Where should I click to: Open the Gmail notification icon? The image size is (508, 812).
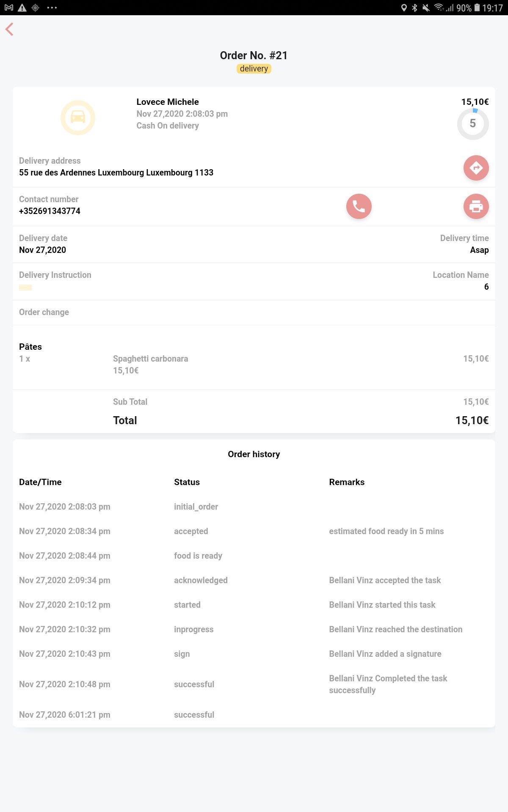click(9, 8)
